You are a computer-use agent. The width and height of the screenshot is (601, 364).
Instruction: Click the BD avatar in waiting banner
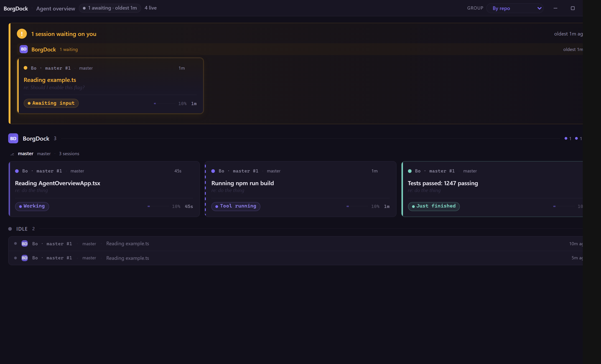tap(24, 49)
